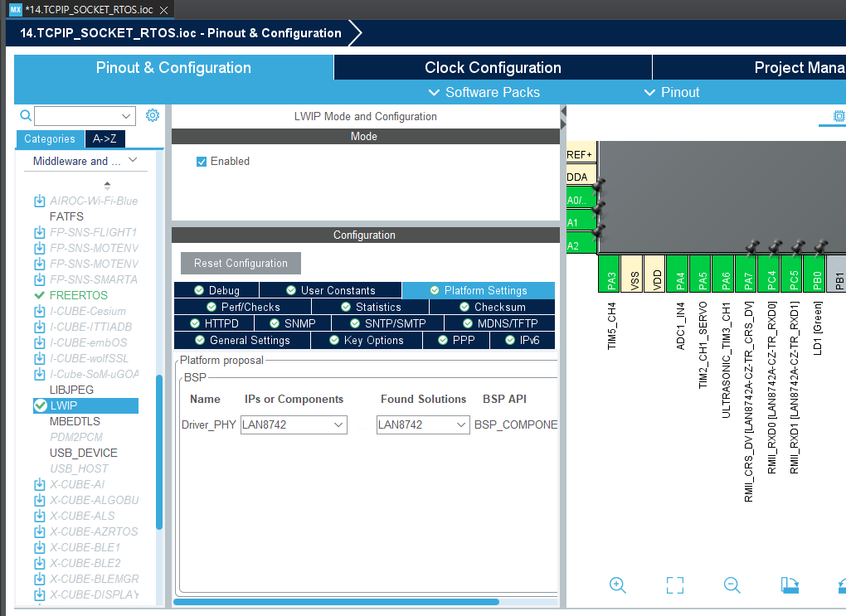
Task: Open the General Settings tab
Action: click(x=242, y=341)
